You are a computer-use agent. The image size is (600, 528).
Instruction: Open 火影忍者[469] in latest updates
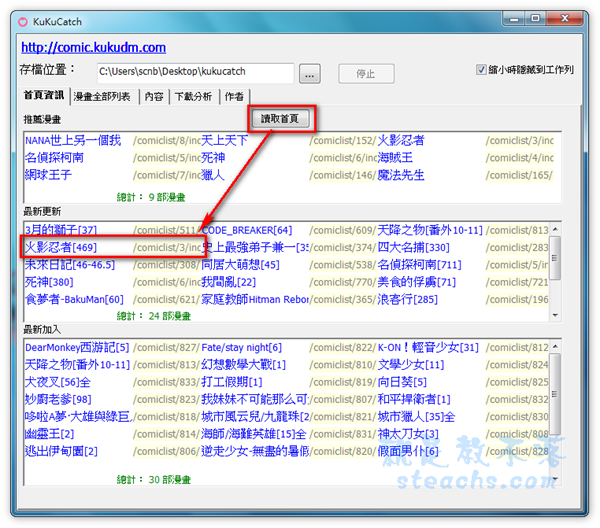pyautogui.click(x=61, y=247)
